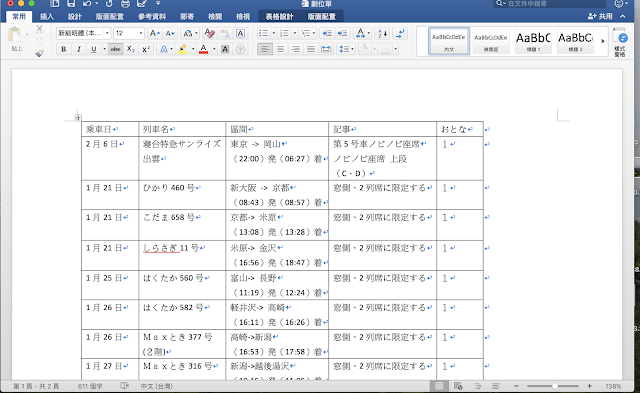Open the 設計 (Design) tab

[75, 16]
